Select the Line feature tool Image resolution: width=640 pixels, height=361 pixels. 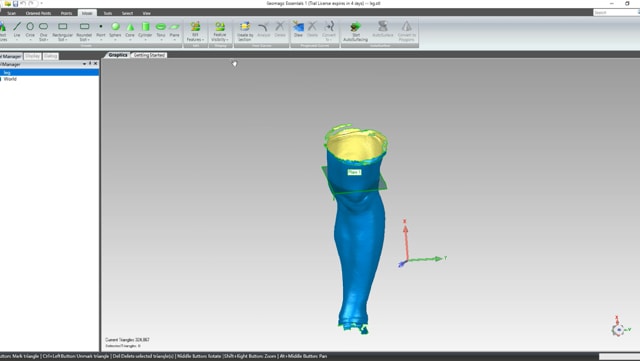[x=17, y=31]
